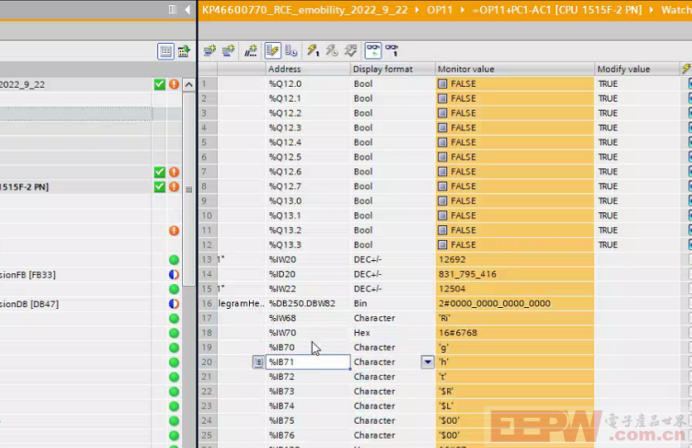This screenshot has height=448, width=692.
Task: Click the %Q12.5 address cell
Action: (308, 157)
